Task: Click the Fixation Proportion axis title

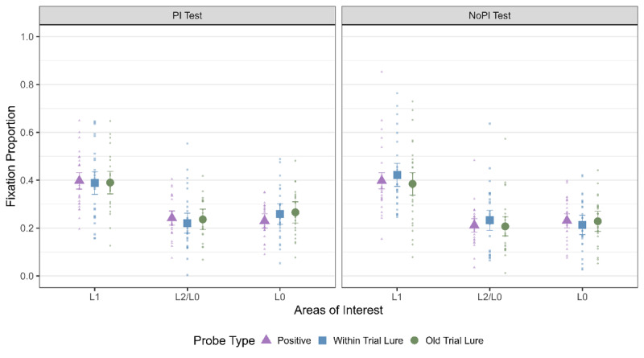Action: coord(10,156)
